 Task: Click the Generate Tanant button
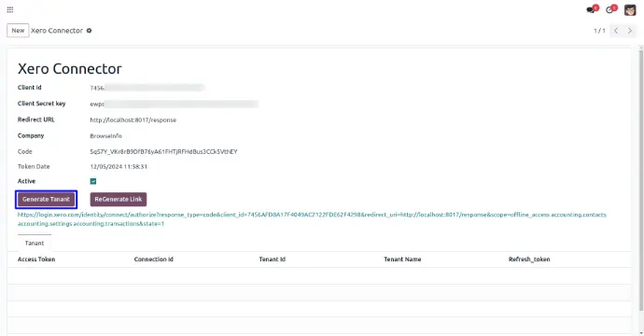coord(46,199)
